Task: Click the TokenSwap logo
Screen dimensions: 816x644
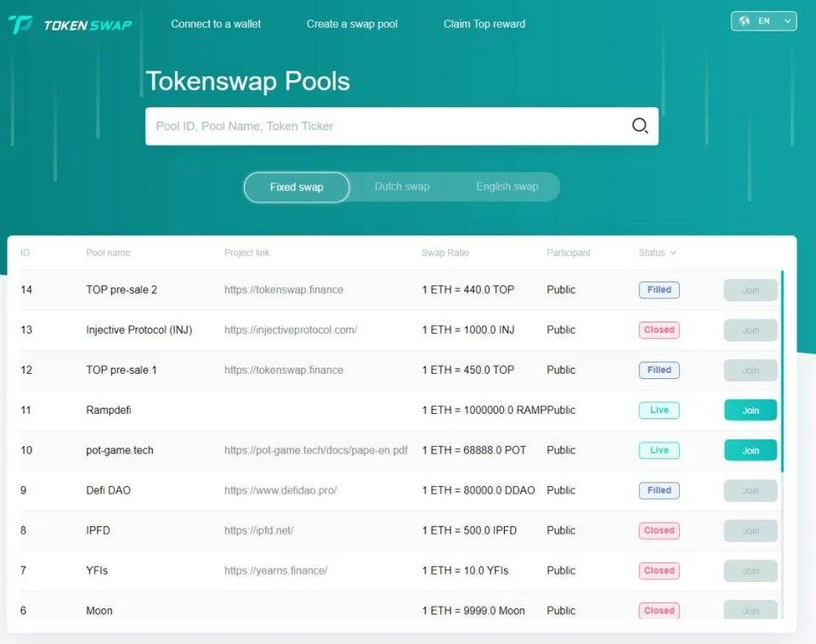Action: tap(71, 24)
